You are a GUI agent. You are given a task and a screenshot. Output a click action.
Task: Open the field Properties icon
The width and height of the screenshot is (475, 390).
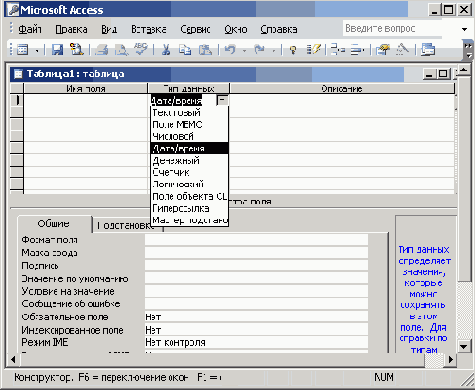point(383,50)
